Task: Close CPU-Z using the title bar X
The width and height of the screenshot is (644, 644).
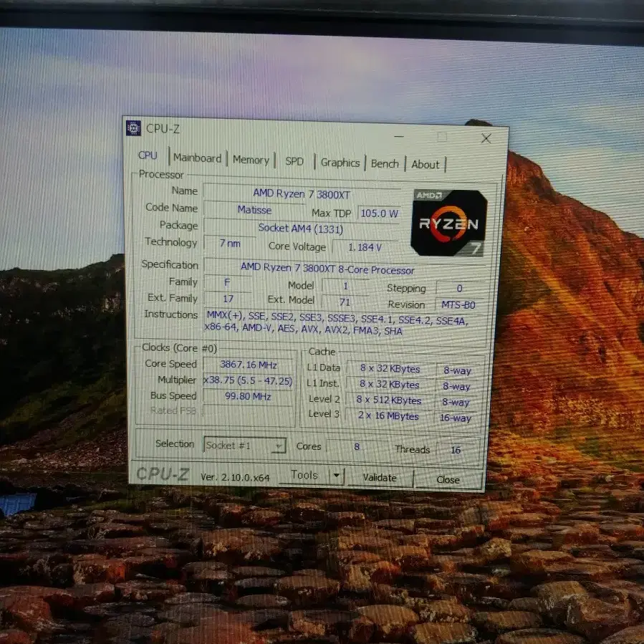Action: coord(486,138)
